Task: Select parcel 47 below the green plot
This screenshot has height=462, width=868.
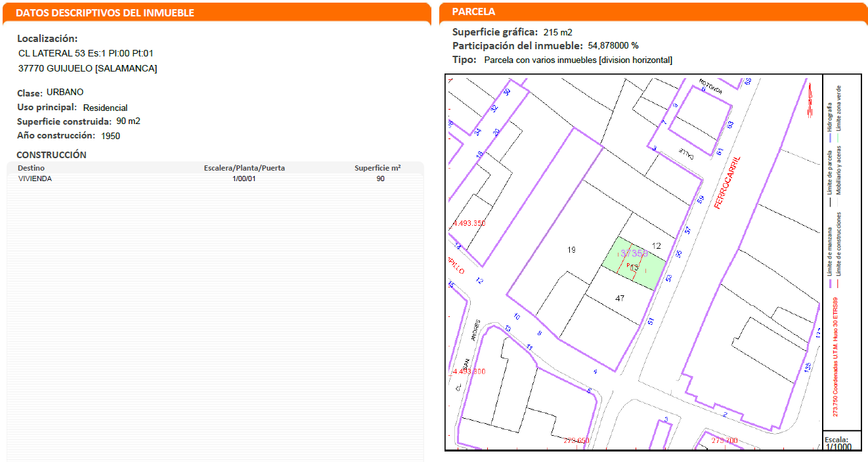Action: tap(619, 298)
